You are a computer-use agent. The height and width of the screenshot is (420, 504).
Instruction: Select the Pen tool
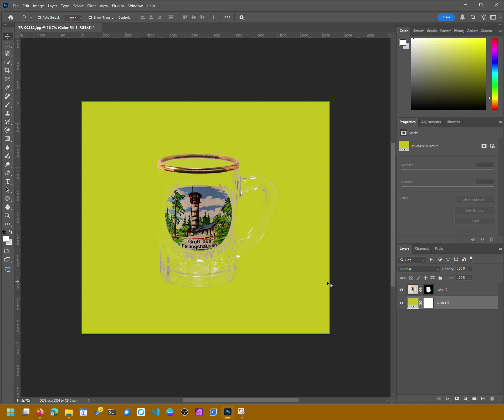[7, 173]
